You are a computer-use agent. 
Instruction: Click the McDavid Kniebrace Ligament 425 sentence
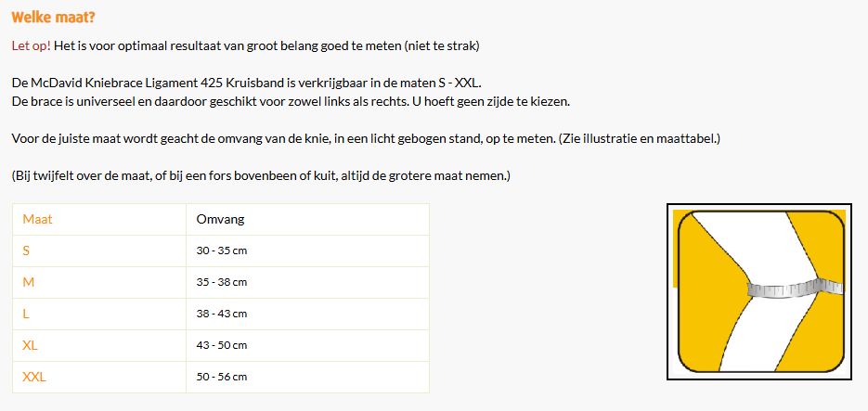tap(247, 83)
